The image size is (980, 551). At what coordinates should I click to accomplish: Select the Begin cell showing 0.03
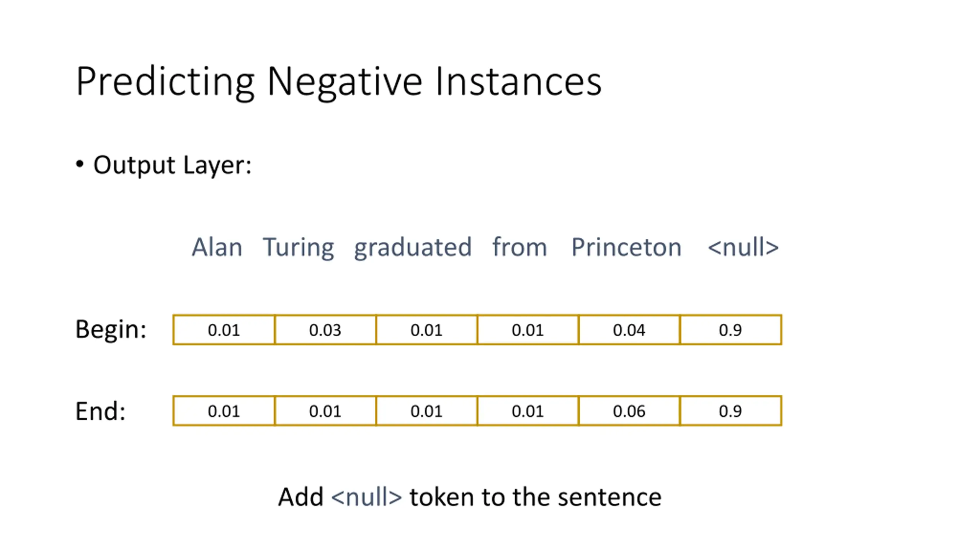[x=325, y=330]
